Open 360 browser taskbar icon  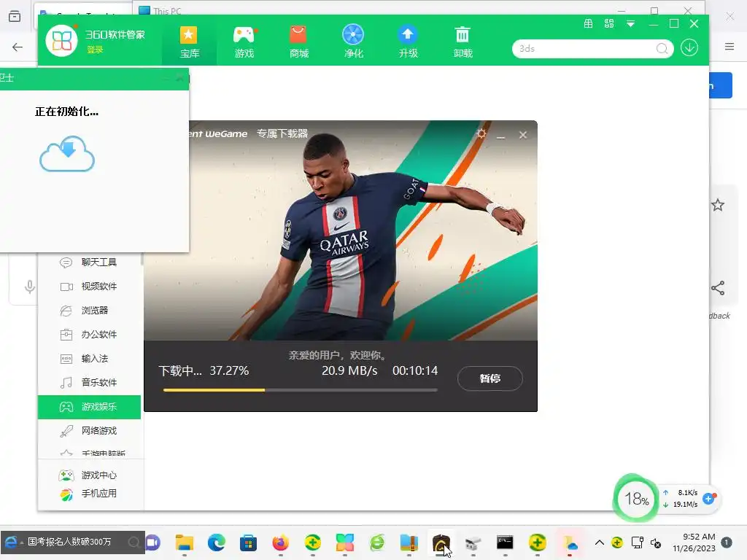377,542
